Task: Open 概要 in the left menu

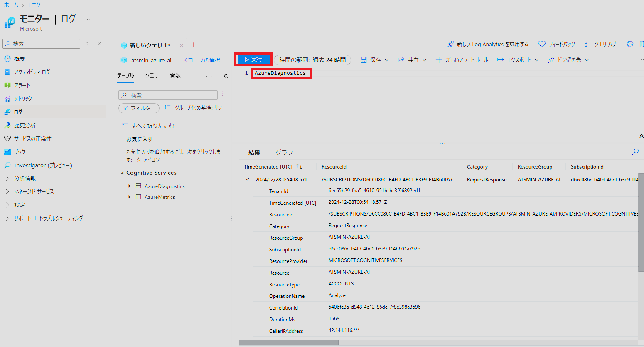Action: point(20,59)
